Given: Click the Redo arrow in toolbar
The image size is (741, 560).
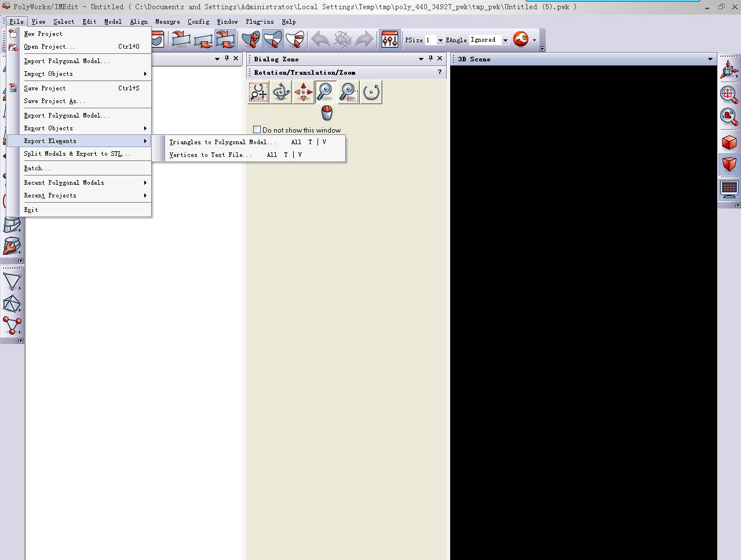Looking at the screenshot, I should coord(364,40).
